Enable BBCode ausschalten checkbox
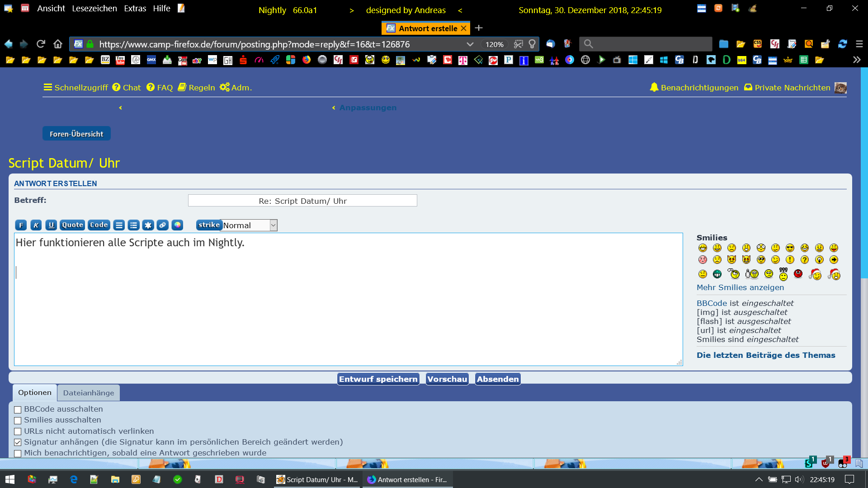This screenshot has height=488, width=868. 18,410
